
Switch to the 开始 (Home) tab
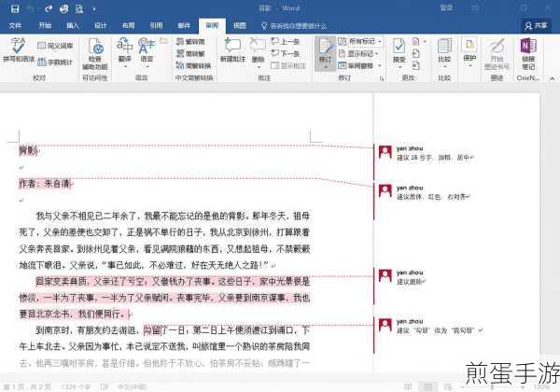(45, 26)
